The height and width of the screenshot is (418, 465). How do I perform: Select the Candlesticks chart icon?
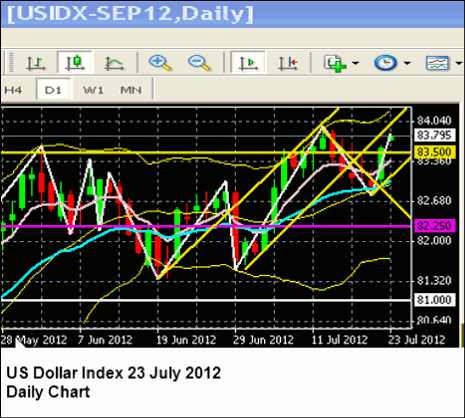coord(75,62)
